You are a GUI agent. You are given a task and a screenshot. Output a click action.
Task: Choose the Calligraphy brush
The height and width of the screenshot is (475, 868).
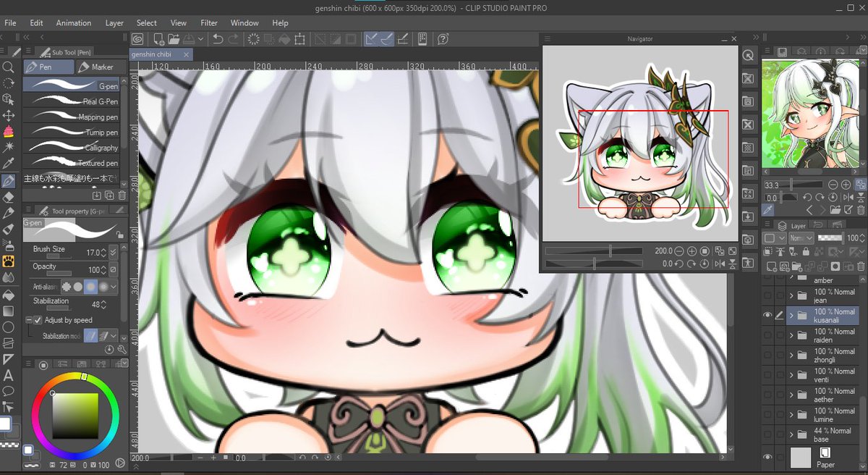pyautogui.click(x=72, y=148)
